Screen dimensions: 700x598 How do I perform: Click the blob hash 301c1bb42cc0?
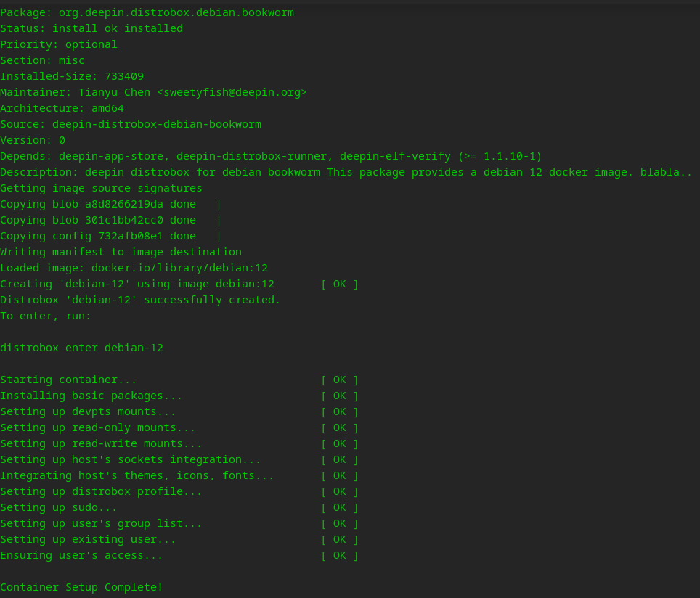(x=123, y=220)
